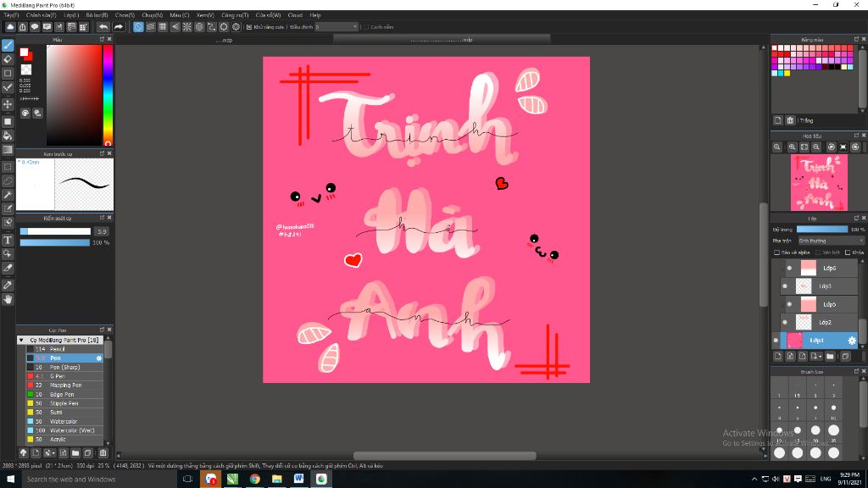Select the Move tool
The height and width of the screenshot is (488, 868).
8,104
